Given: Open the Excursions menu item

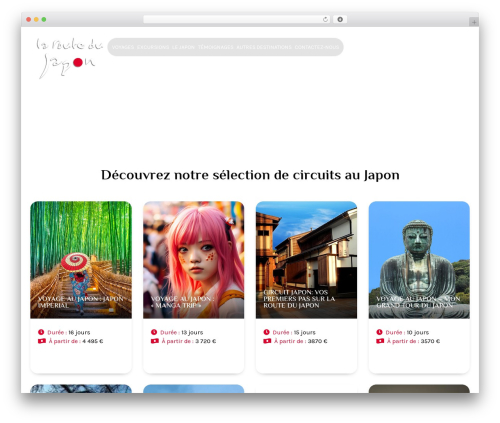Looking at the screenshot, I should [x=153, y=47].
